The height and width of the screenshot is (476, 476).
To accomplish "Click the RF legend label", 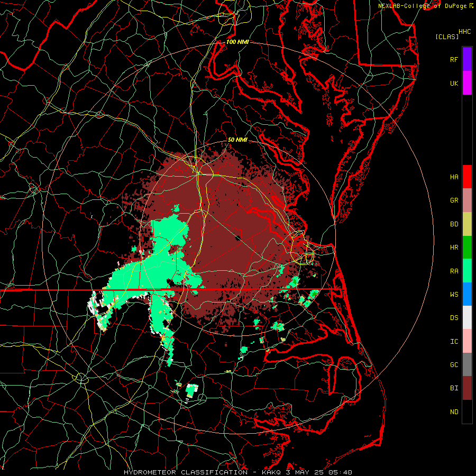I will tap(454, 59).
